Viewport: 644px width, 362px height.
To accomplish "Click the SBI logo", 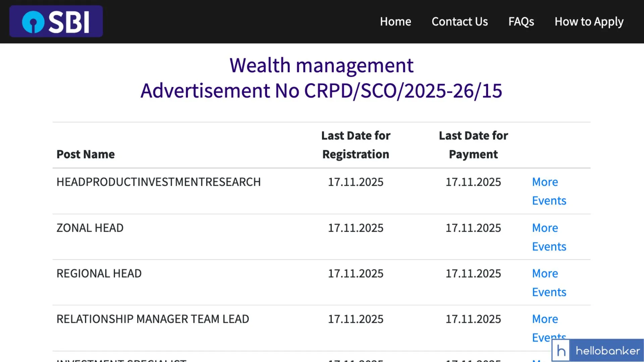I will point(56,21).
